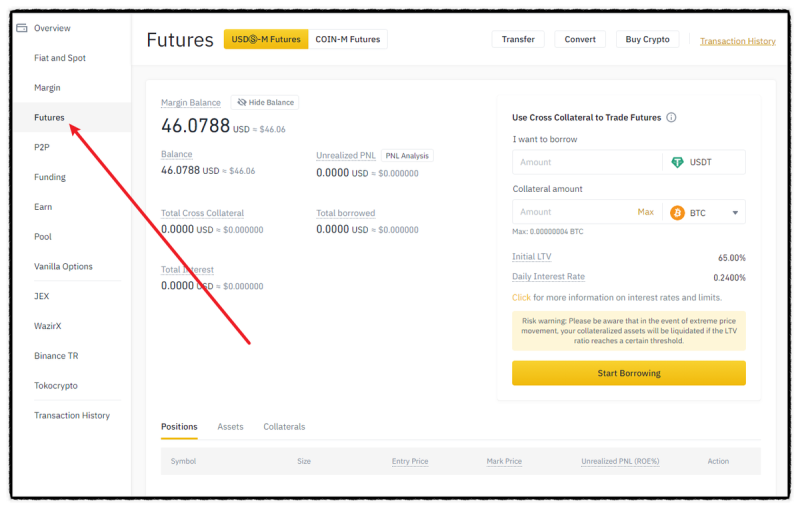
Task: Open Transaction History link at top right
Action: [738, 41]
